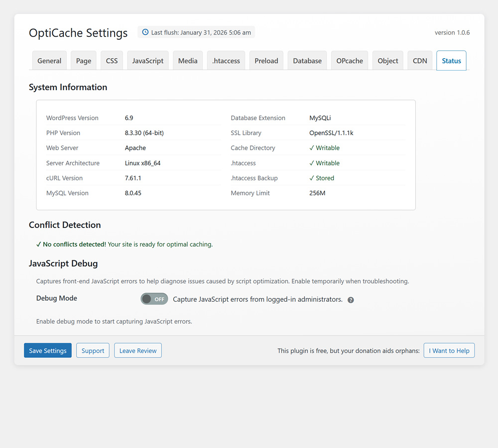Click the Leave Review button

[138, 350]
